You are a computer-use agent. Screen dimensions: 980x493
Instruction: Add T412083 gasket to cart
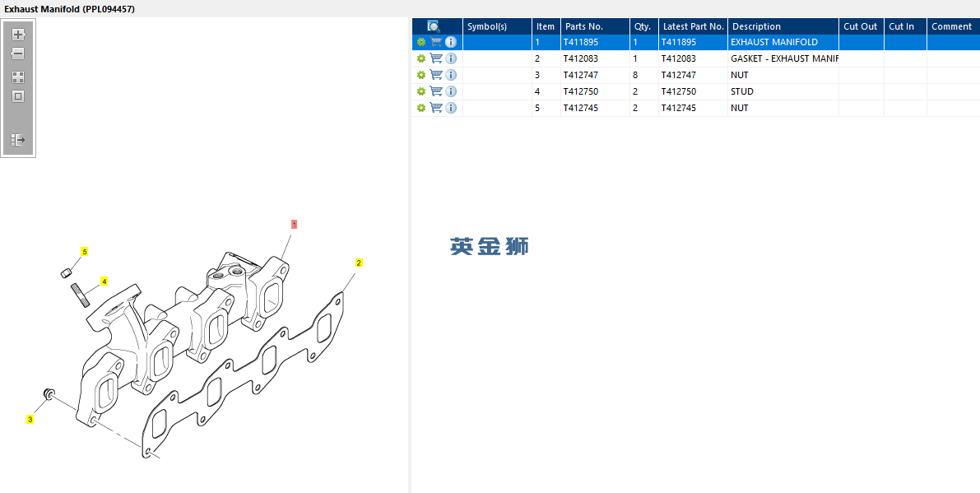(436, 58)
